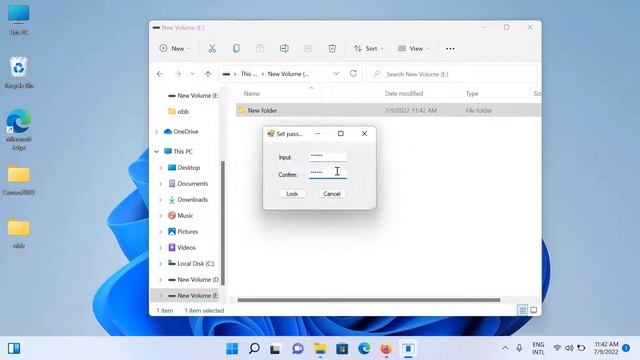Select New Volume (D:) in sidebar
Viewport: 640px width, 360px height.
(193, 280)
